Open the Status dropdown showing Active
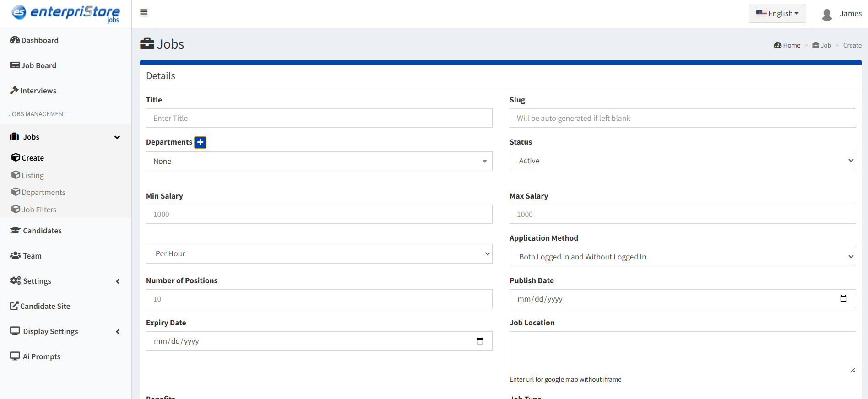The height and width of the screenshot is (399, 868). point(682,161)
